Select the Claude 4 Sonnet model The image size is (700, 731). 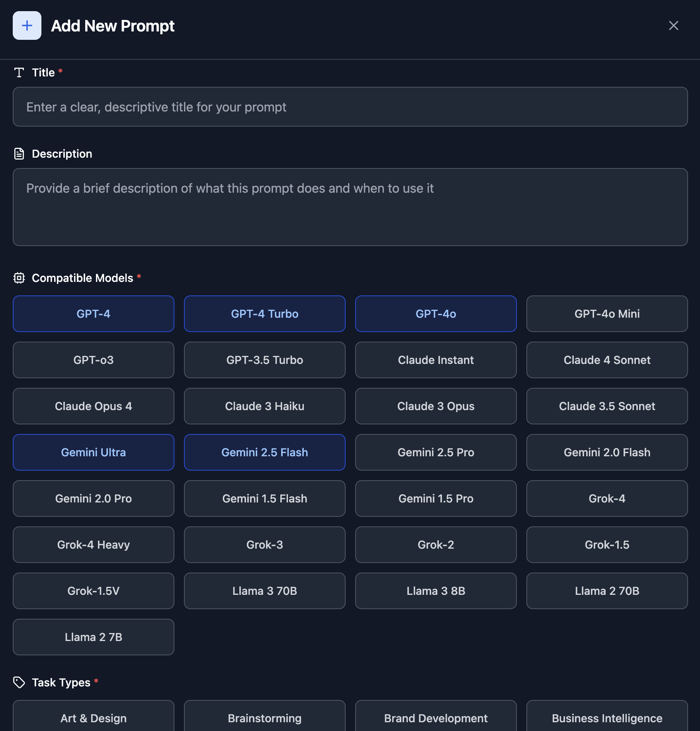pyautogui.click(x=607, y=360)
